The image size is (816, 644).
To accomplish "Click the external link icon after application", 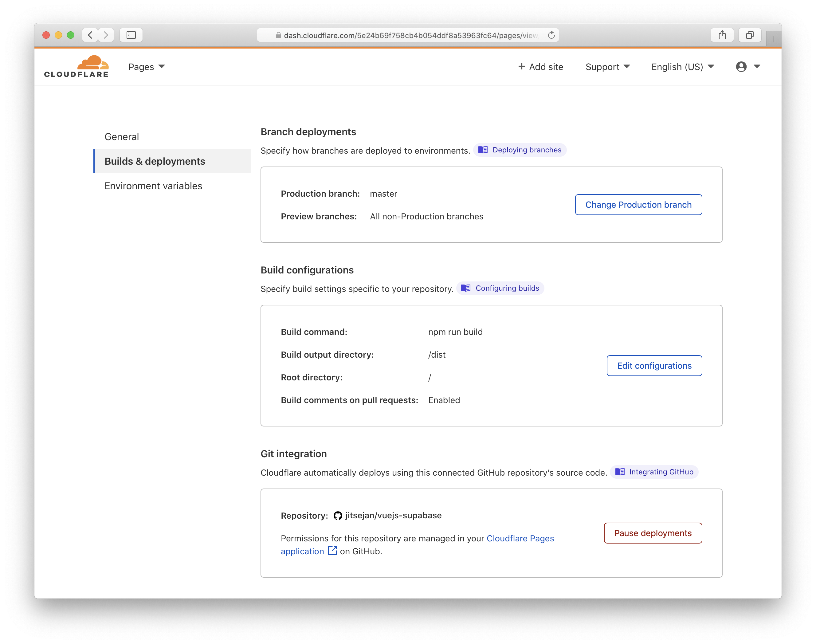I will pyautogui.click(x=332, y=551).
